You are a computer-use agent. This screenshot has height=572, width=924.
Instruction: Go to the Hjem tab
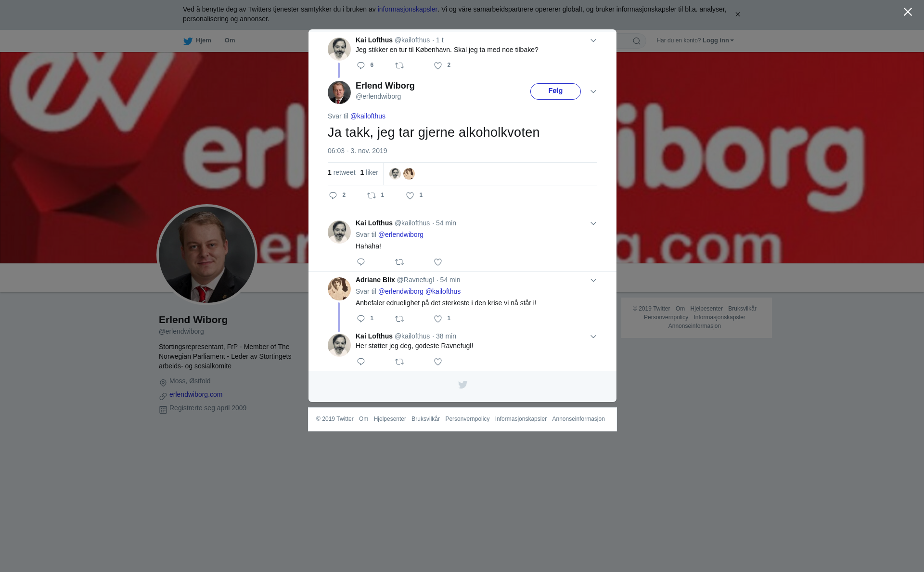[x=197, y=41]
